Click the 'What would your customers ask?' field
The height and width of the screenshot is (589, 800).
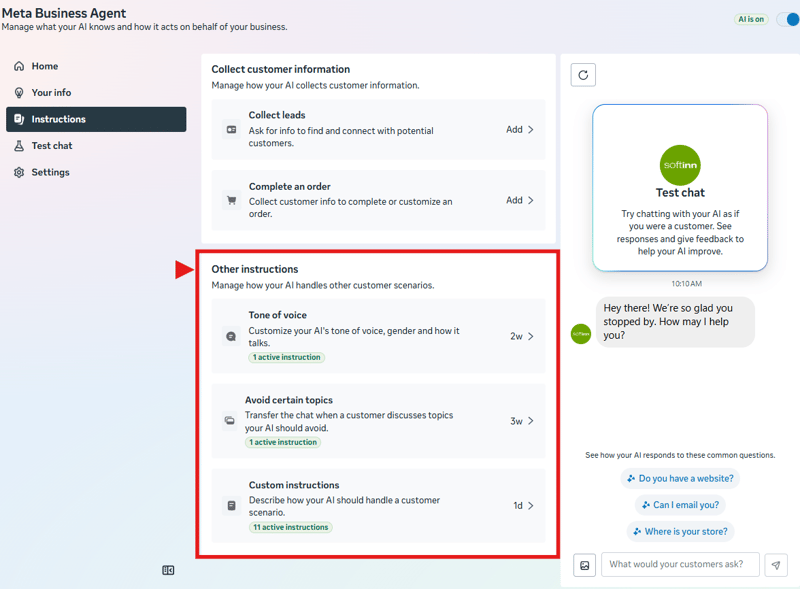(680, 565)
